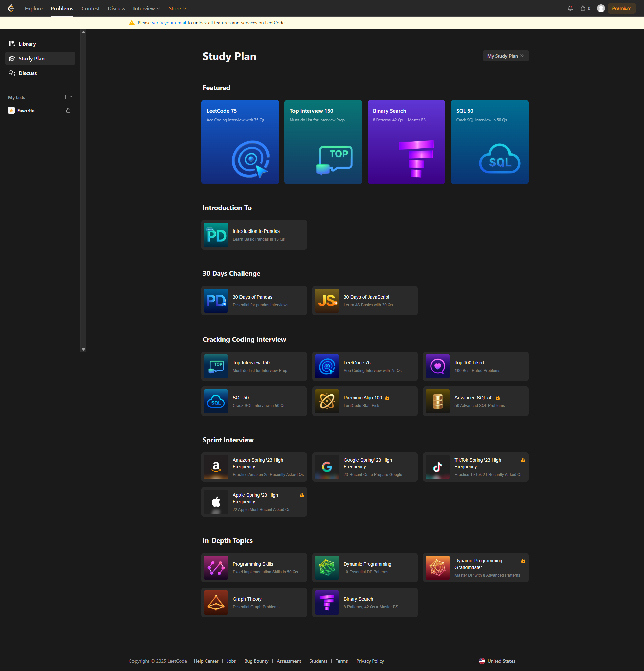Click the Binary Search small funnel icon
The image size is (644, 671).
[x=327, y=603]
